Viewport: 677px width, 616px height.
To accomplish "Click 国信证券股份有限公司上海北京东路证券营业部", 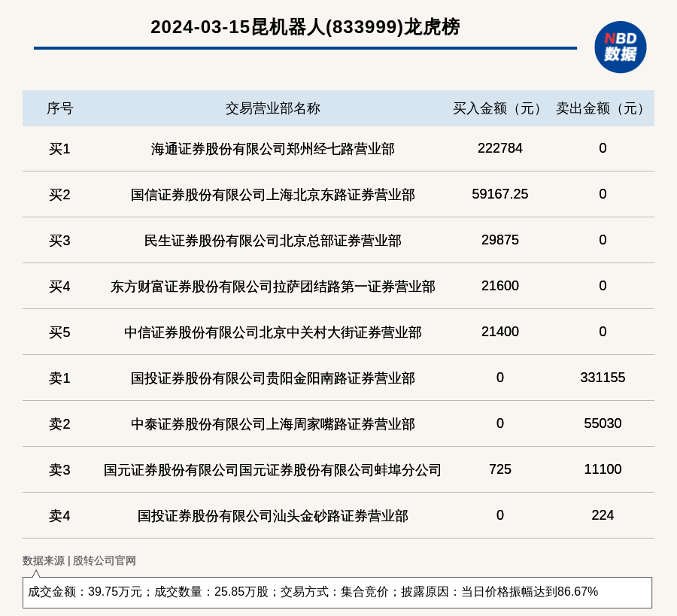I will [x=273, y=195].
